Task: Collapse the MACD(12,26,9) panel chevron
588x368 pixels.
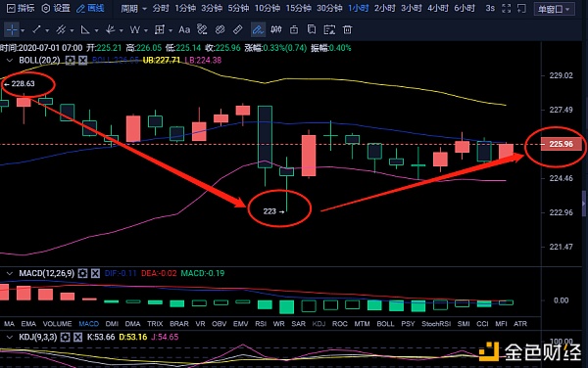Action: pyautogui.click(x=10, y=274)
